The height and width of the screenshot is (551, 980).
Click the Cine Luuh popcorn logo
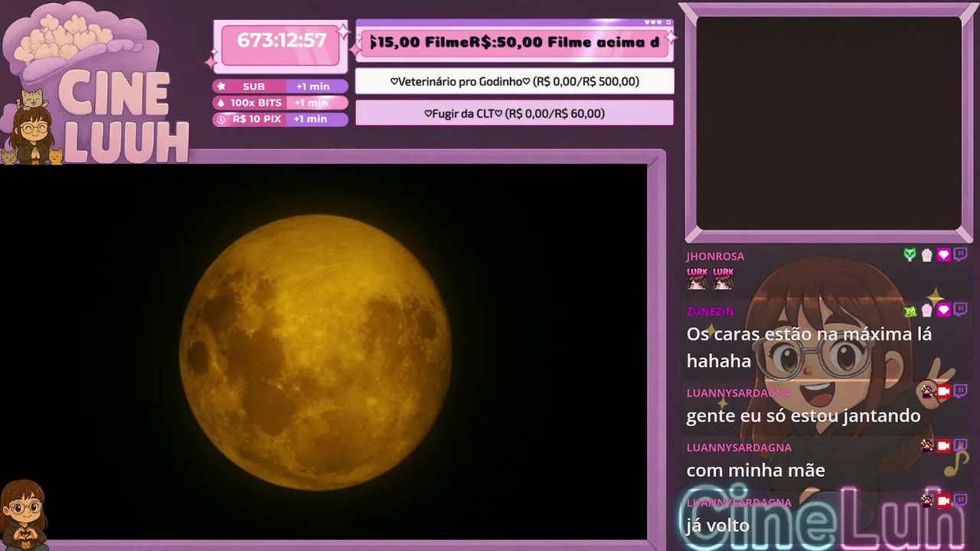(x=96, y=83)
